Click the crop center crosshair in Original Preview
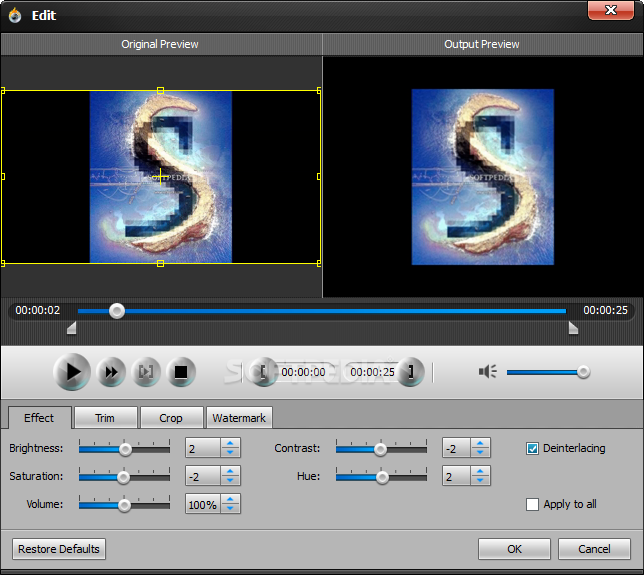The width and height of the screenshot is (644, 575). [160, 177]
